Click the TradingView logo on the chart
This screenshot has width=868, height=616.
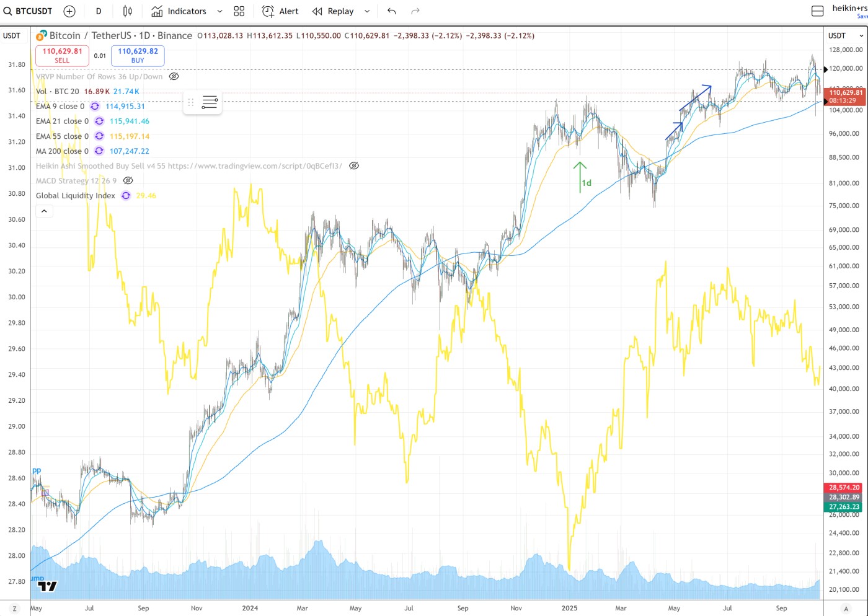tap(47, 586)
